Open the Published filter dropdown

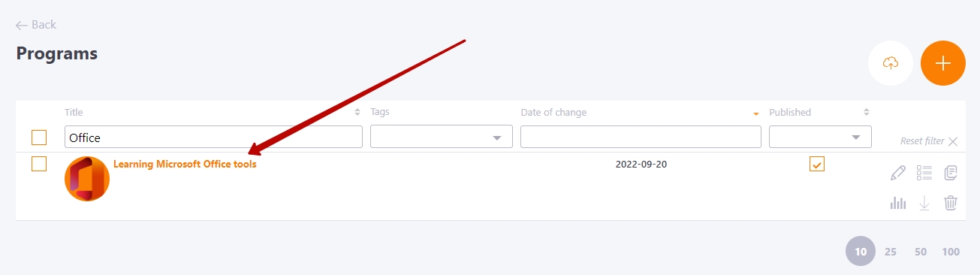[x=820, y=137]
